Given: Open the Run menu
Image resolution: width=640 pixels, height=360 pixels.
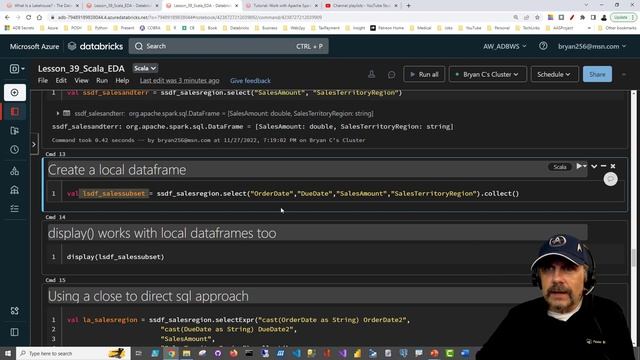Looking at the screenshot, I should pyautogui.click(x=102, y=80).
